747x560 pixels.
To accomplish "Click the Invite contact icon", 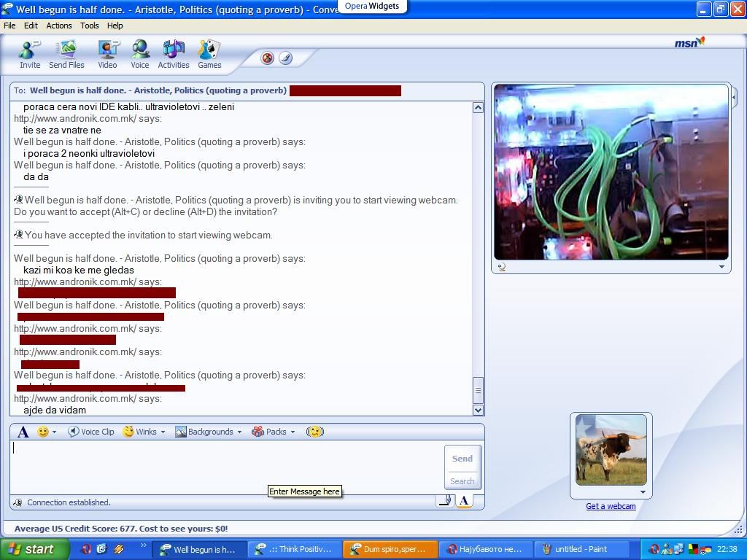I will click(x=30, y=54).
